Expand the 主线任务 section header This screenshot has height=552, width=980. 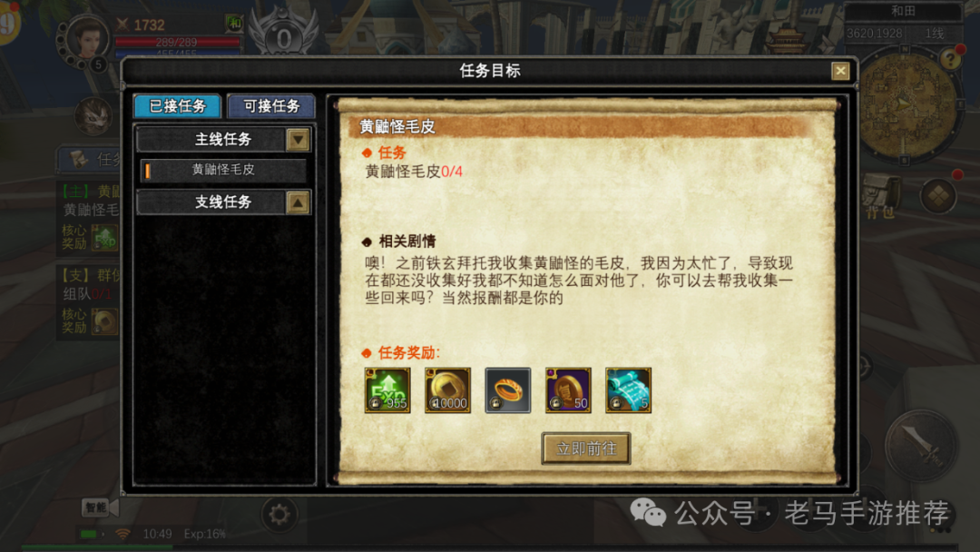(x=223, y=140)
